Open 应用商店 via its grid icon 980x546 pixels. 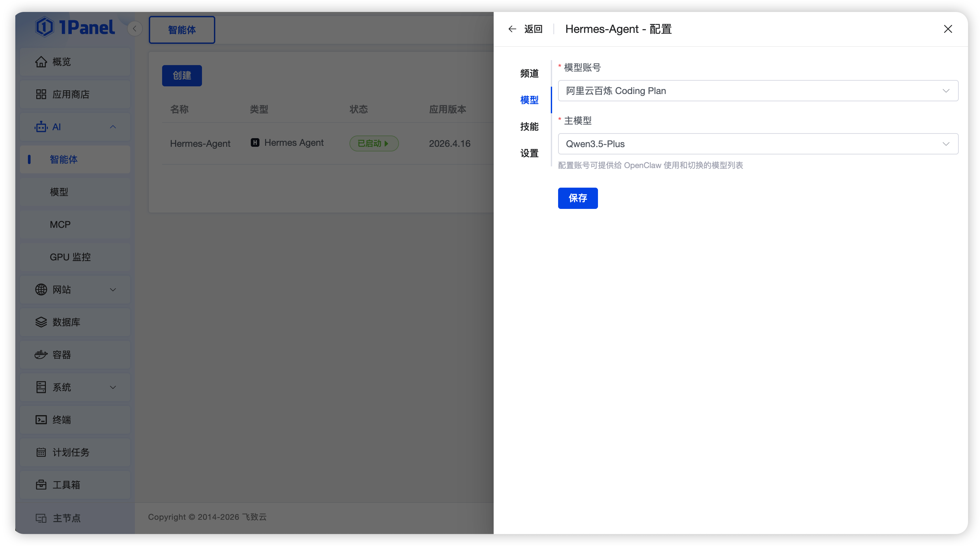(x=41, y=94)
